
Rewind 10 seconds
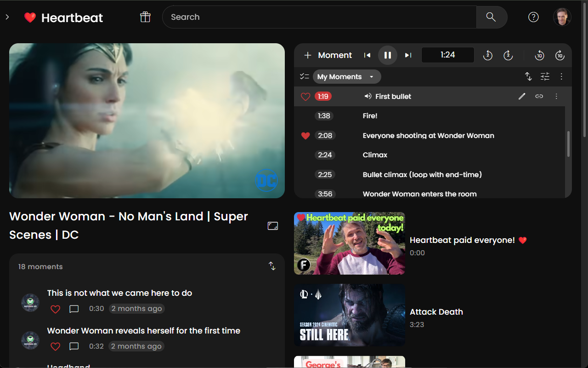point(540,55)
